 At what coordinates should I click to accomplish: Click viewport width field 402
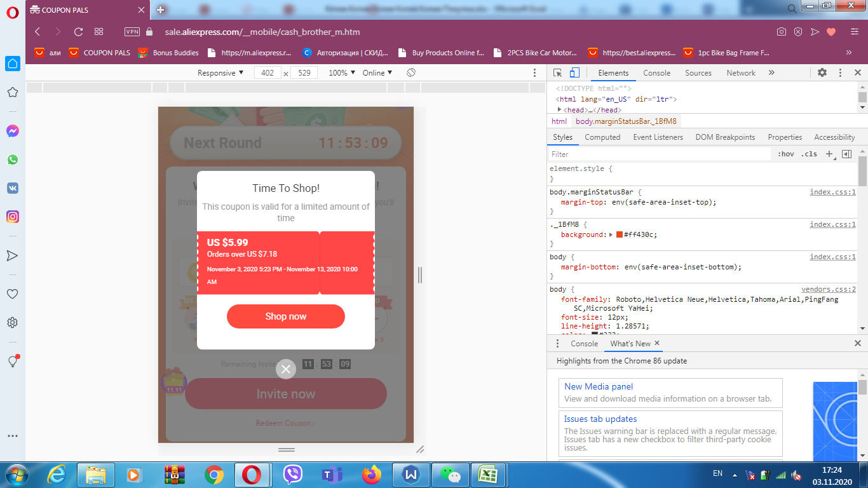(x=268, y=73)
